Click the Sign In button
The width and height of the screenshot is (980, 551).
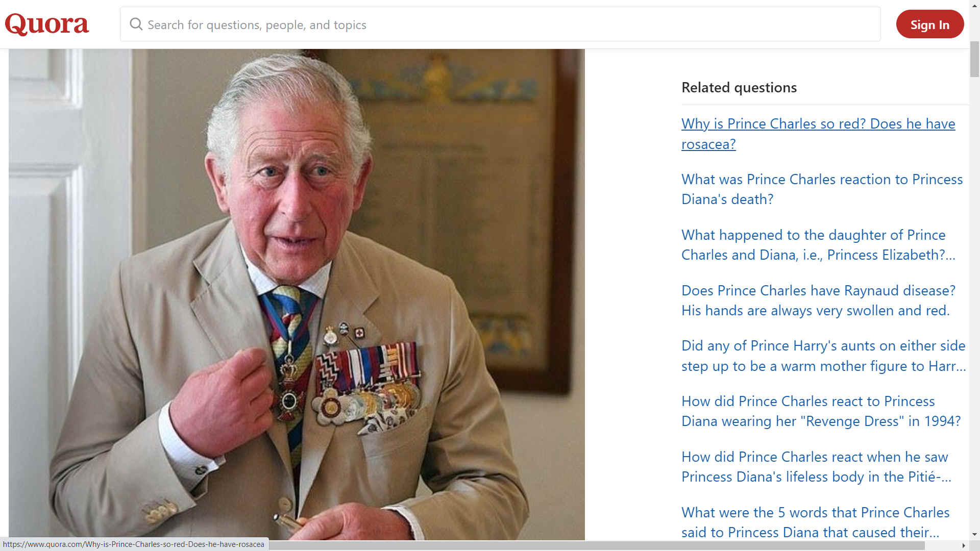pyautogui.click(x=930, y=24)
